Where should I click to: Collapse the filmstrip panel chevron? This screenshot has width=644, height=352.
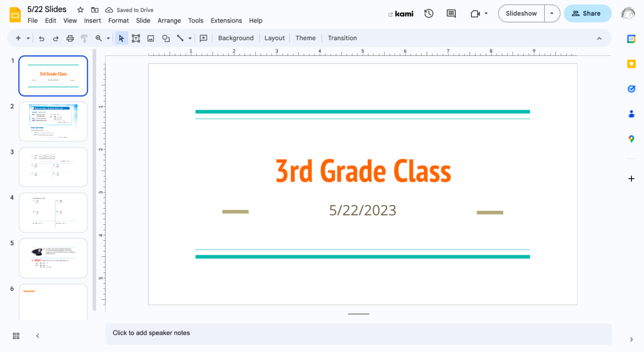tap(38, 336)
